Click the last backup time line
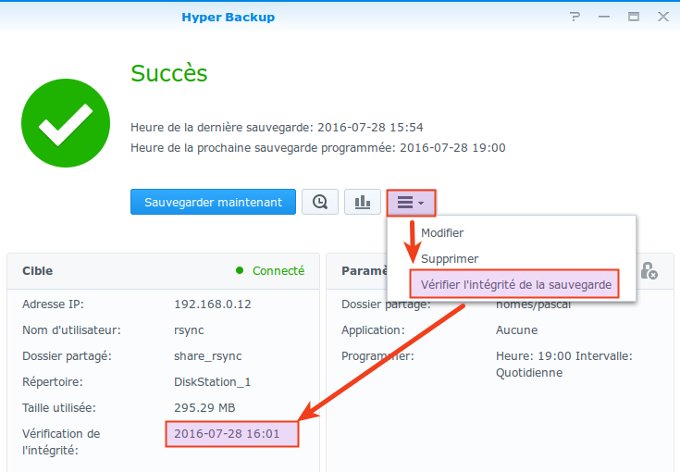 pyautogui.click(x=277, y=128)
